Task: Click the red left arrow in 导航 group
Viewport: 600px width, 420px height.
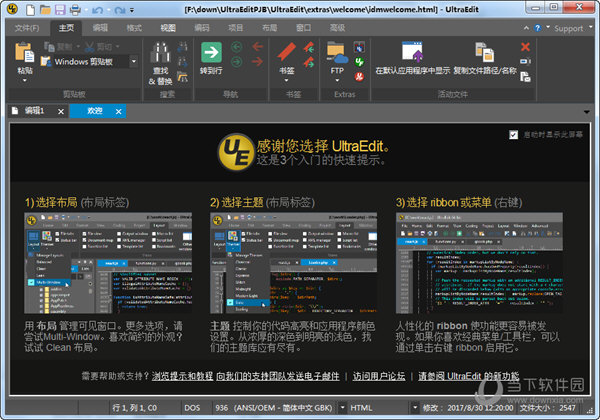Action: click(x=258, y=47)
